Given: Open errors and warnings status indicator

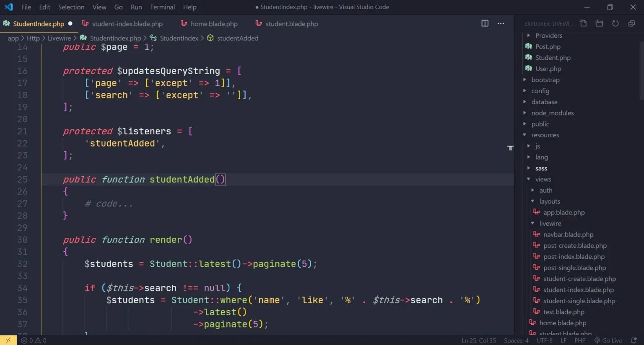Looking at the screenshot, I should [34, 340].
